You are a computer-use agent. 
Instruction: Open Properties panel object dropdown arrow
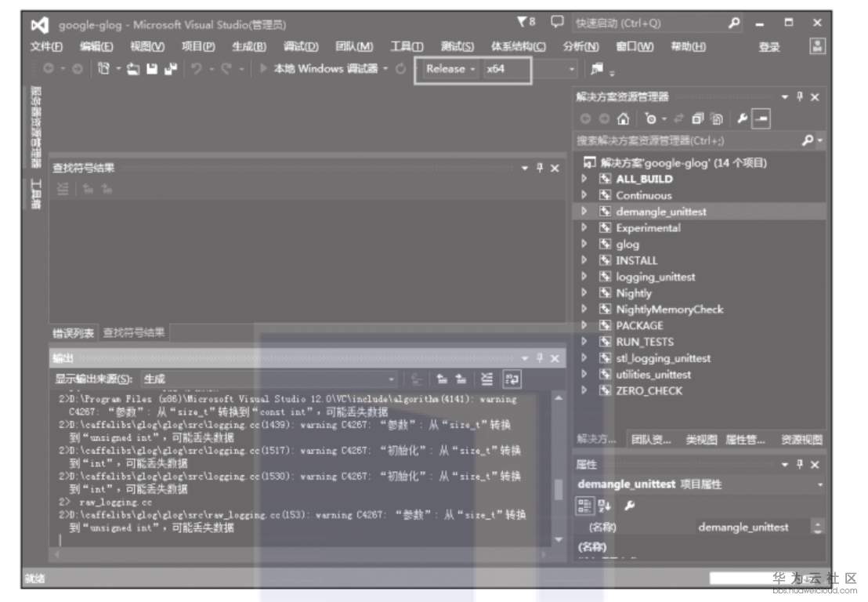coord(819,484)
